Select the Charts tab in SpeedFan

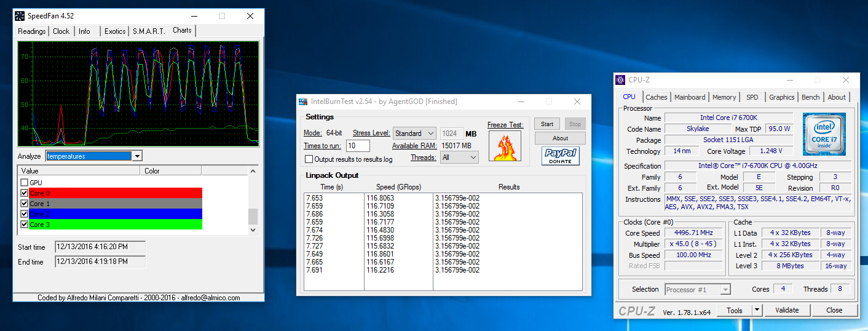(182, 30)
